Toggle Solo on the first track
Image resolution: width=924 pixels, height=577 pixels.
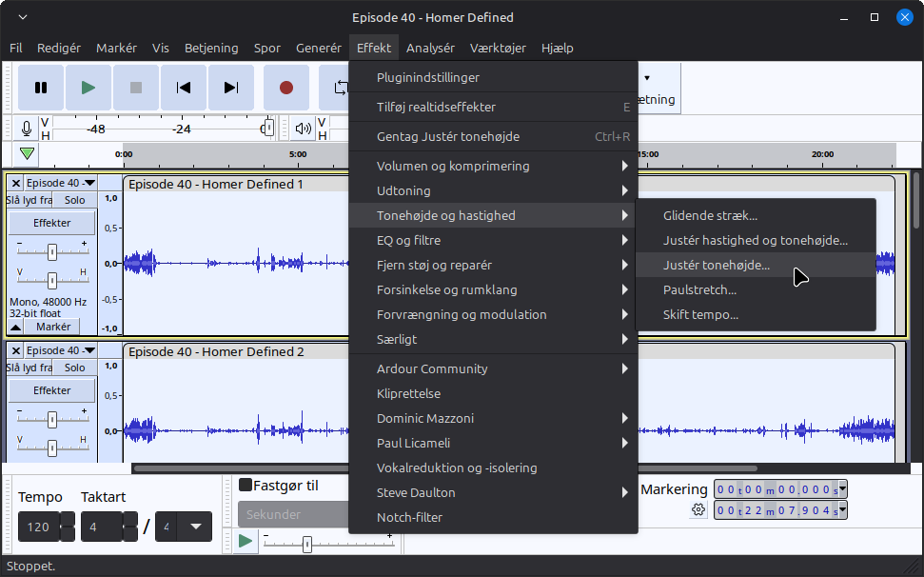coord(74,200)
